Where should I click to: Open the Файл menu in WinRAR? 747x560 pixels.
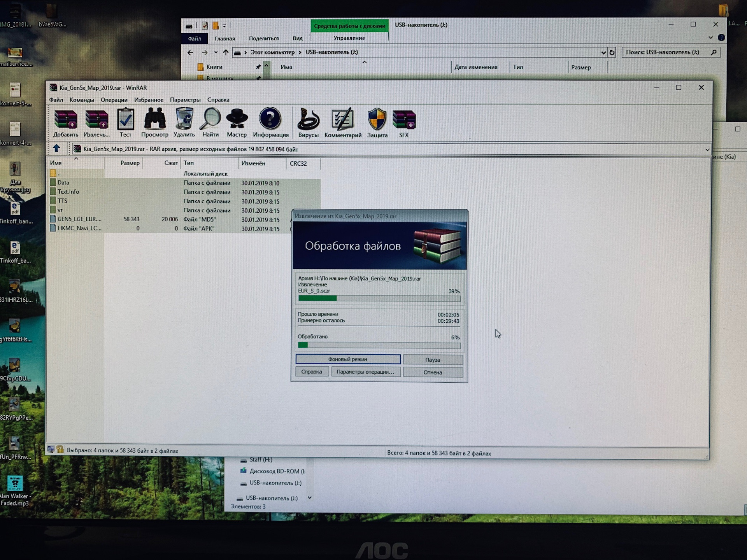[56, 100]
